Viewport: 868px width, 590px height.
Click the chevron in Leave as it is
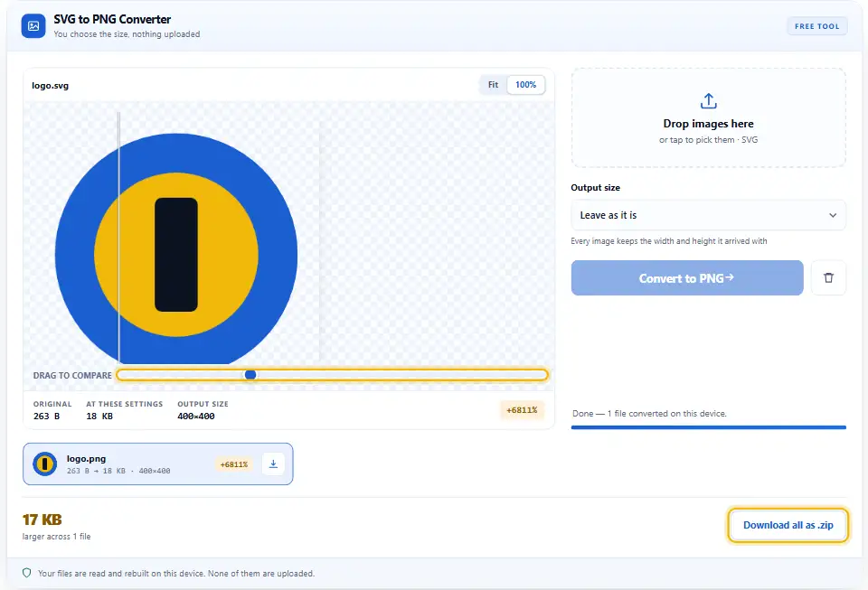pos(832,215)
